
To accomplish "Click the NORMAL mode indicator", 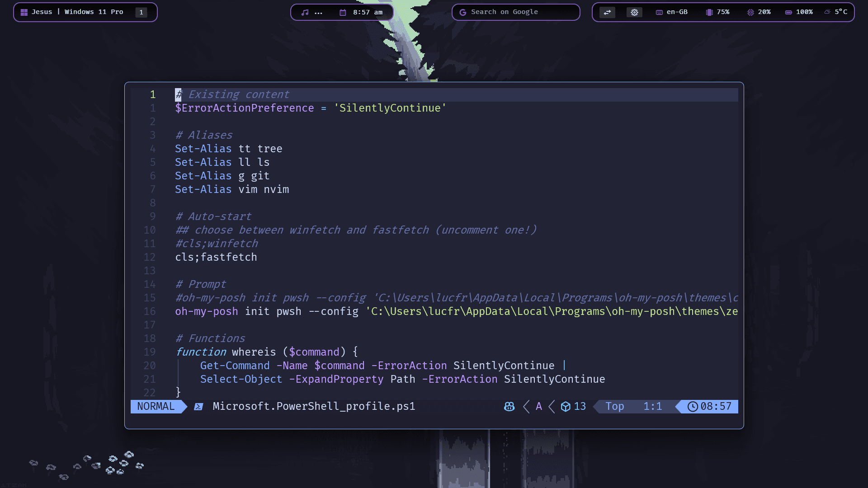I will pos(156,407).
